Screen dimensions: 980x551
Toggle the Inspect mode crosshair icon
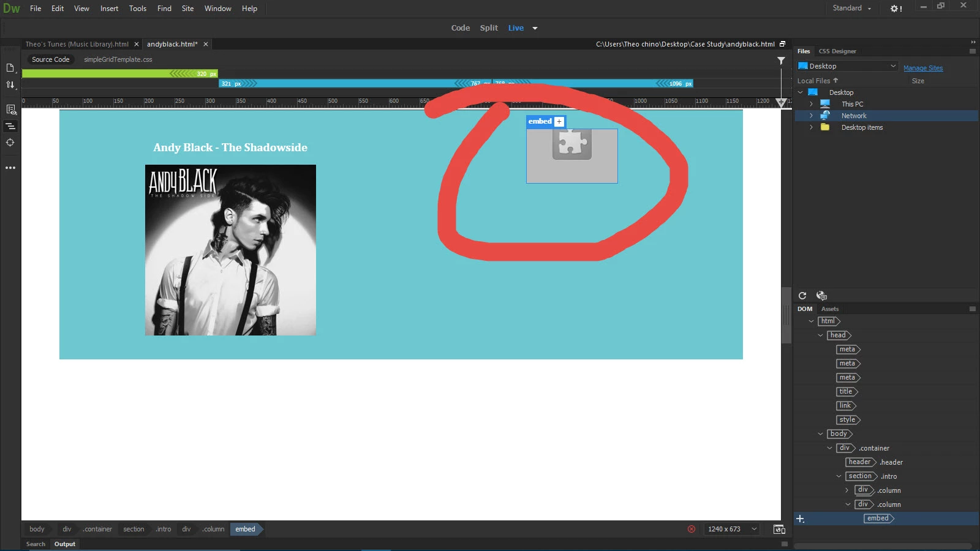10,143
